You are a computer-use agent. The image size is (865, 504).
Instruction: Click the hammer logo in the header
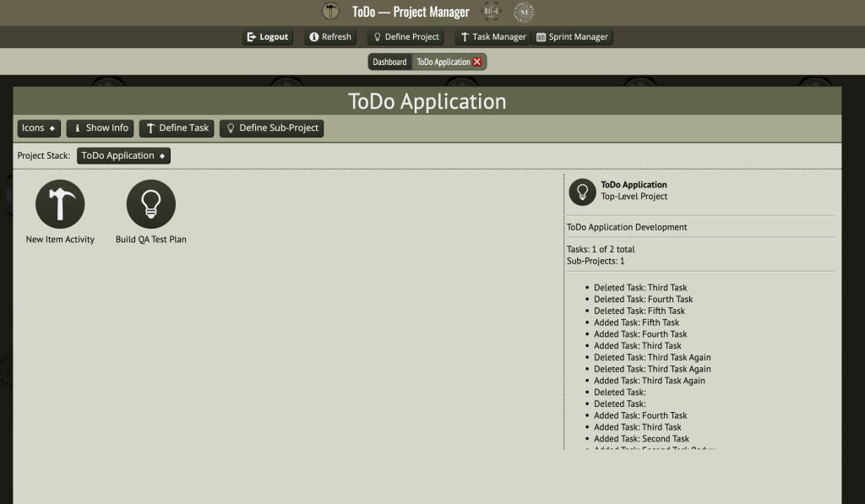pos(331,12)
